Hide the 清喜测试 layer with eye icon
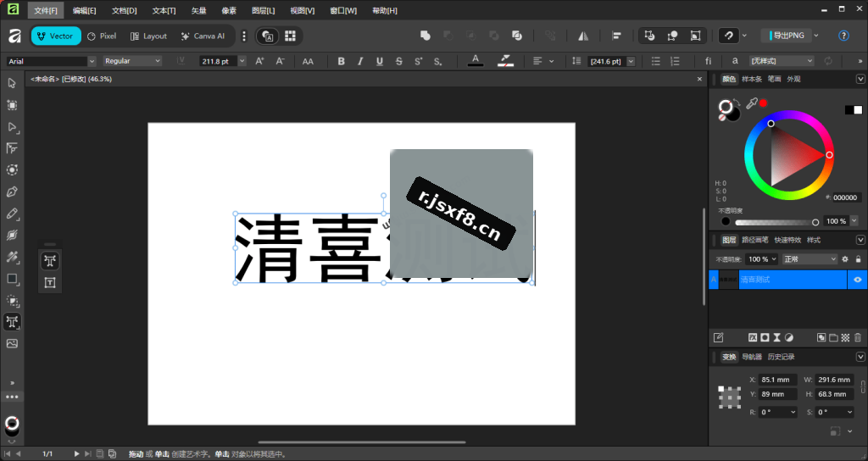 tap(858, 280)
